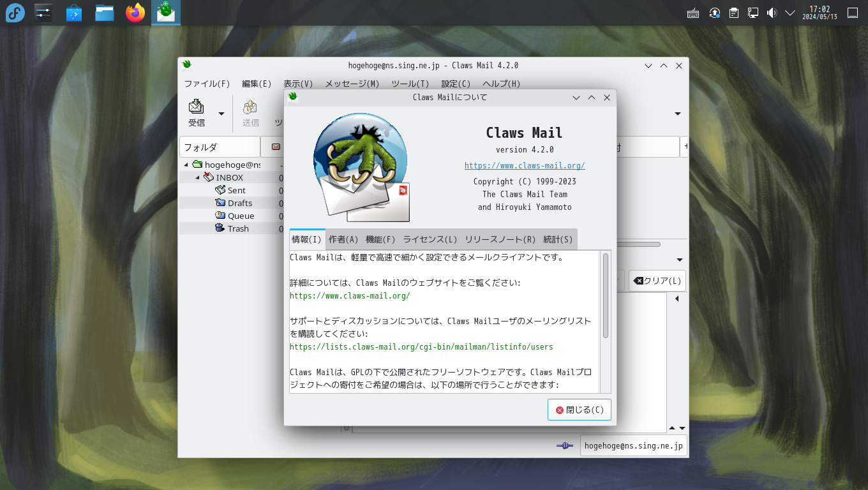Open the Discover software store icon
Screen dimensions: 868x490
click(x=74, y=13)
